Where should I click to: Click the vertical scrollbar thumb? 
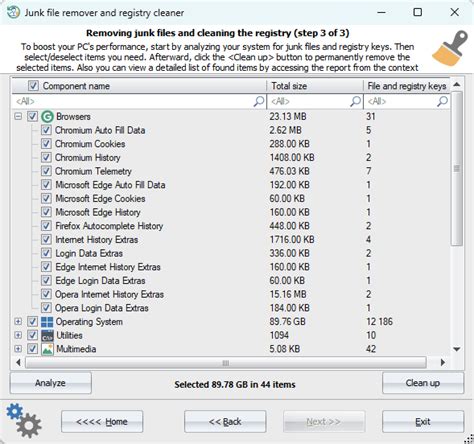pos(457,168)
